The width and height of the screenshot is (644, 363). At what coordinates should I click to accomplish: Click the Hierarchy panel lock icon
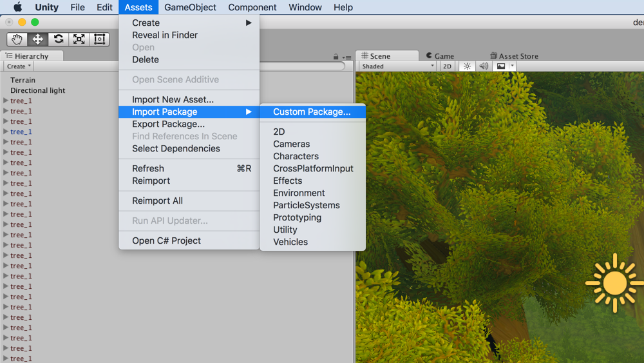coord(336,57)
